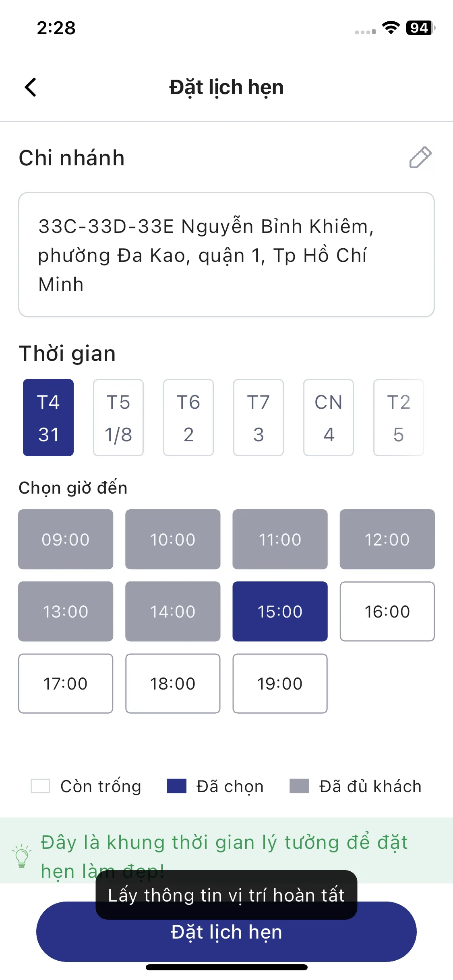Tap the full 09:00 time slot
Screen dimensions: 453x980
(x=66, y=539)
